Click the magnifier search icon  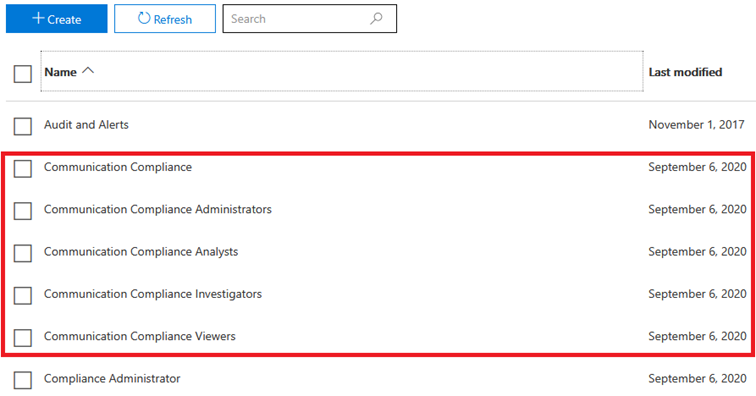(x=376, y=19)
